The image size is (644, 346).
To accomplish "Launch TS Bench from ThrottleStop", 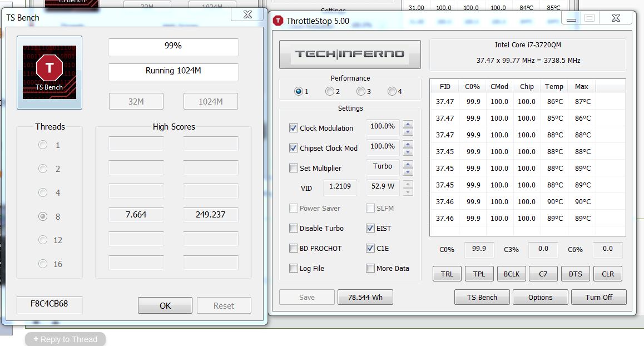I will tap(482, 297).
